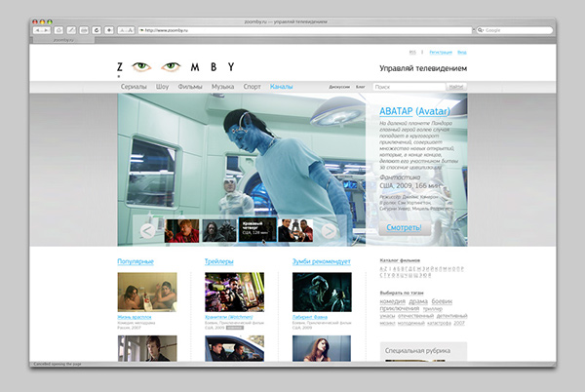Open the Жизнь врасплох title link
The width and height of the screenshot is (585, 392).
pyautogui.click(x=135, y=317)
